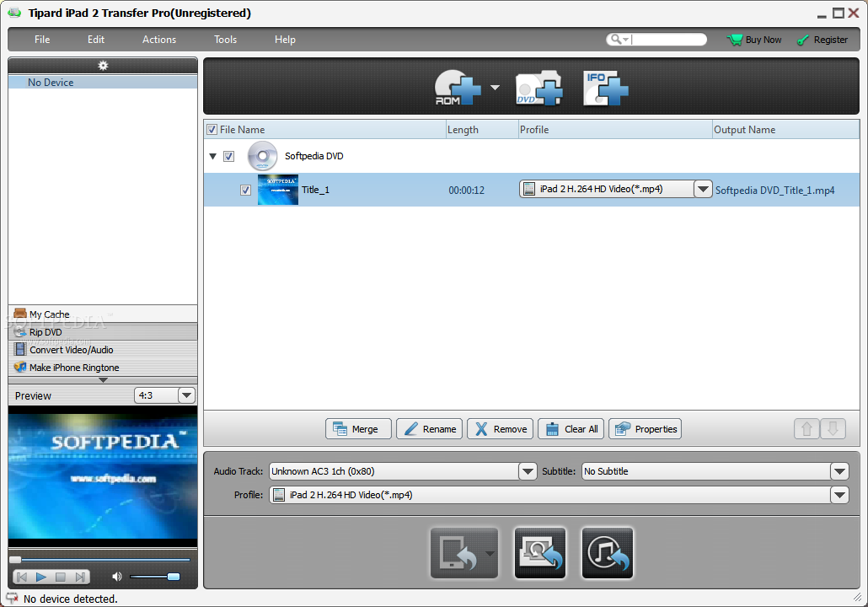The image size is (868, 607).
Task: Toggle the Softpedia DVD checkbox
Action: (229, 157)
